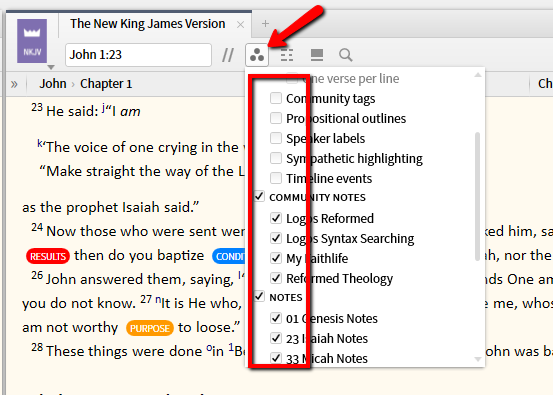Screen dimensions: 553x395
Task: Close The New King James Version tab
Action: coord(241,25)
